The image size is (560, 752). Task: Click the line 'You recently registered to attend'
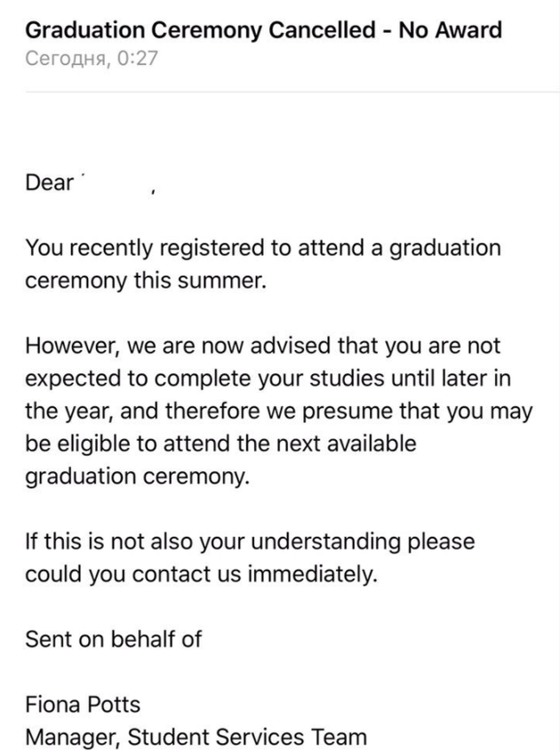[263, 248]
